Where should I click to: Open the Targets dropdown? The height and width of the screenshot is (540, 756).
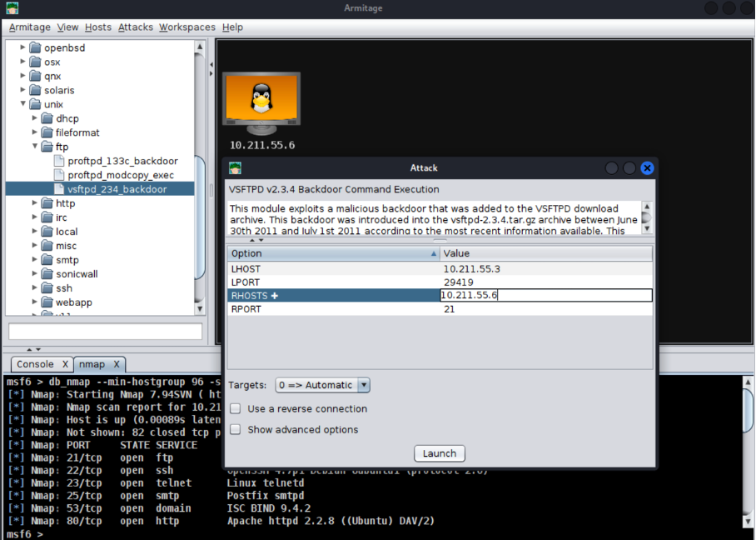[x=322, y=385]
